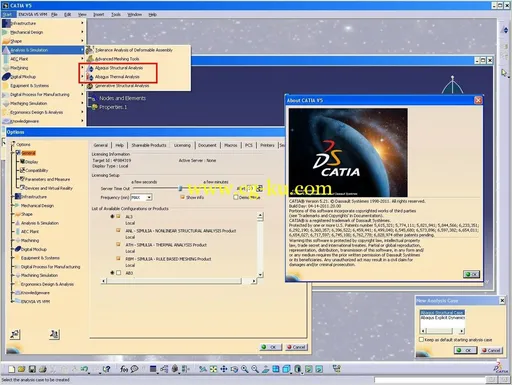Click the horizontal scrollbar under configurations list
The width and height of the screenshot is (512, 385).
pos(180,281)
